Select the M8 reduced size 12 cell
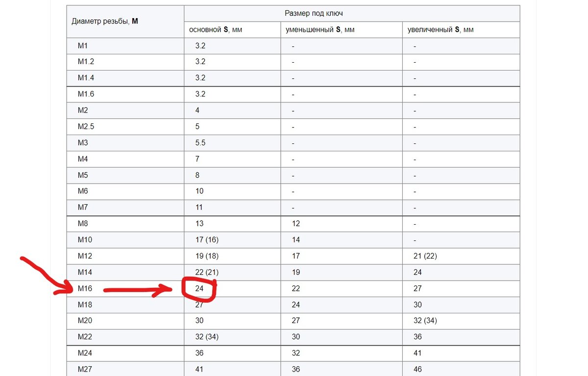The width and height of the screenshot is (588, 376). tap(296, 224)
